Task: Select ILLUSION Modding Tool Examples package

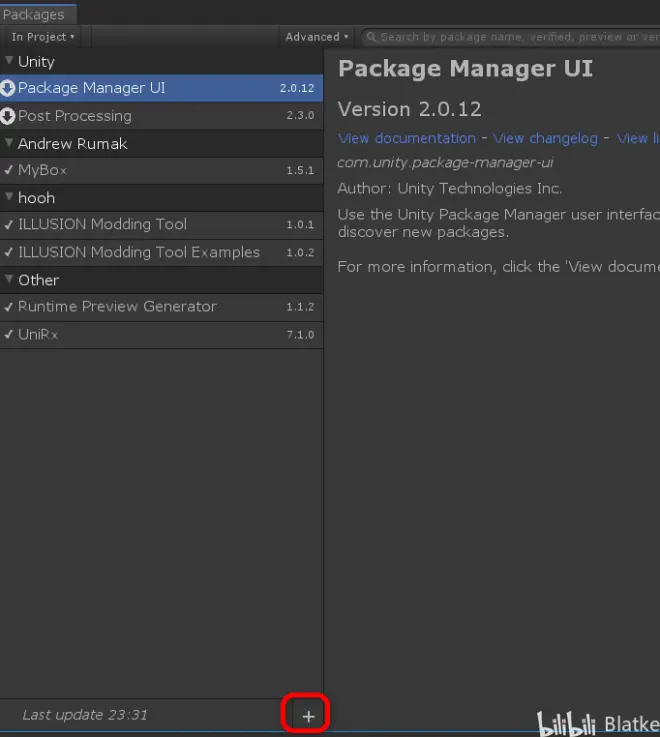Action: pyautogui.click(x=161, y=252)
